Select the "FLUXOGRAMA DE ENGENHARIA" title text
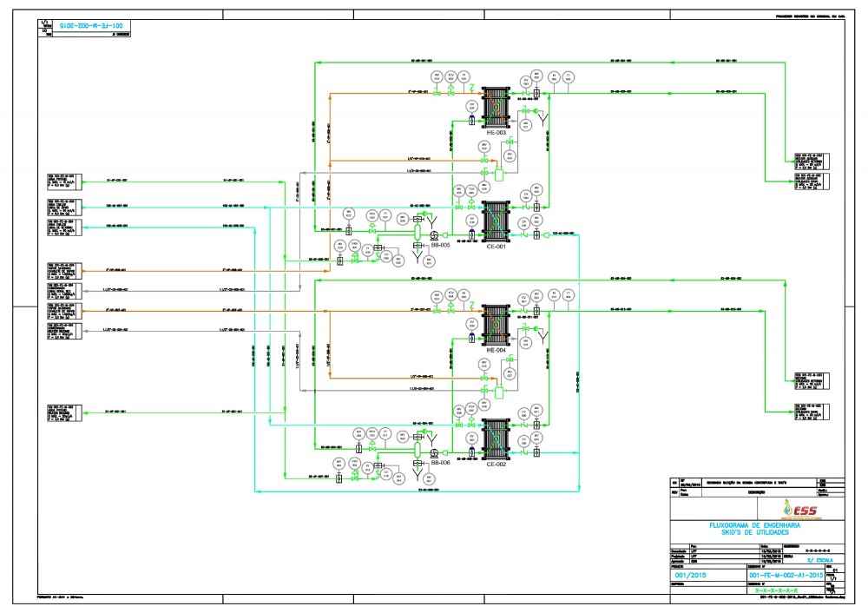868x613 pixels. point(753,525)
